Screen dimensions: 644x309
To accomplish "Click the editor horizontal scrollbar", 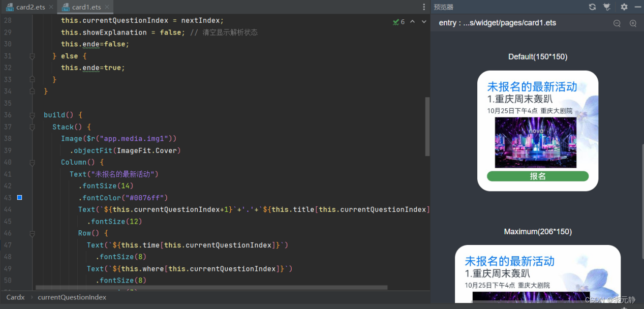I will click(211, 288).
